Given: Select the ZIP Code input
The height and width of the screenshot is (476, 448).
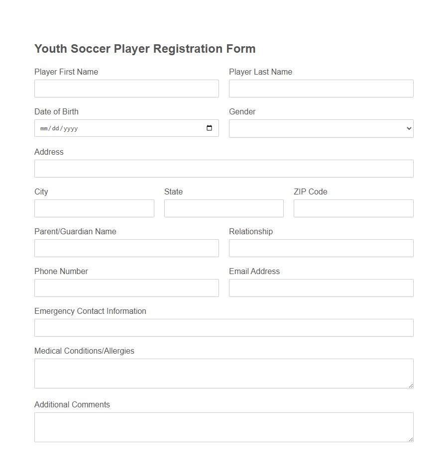Looking at the screenshot, I should [x=353, y=208].
